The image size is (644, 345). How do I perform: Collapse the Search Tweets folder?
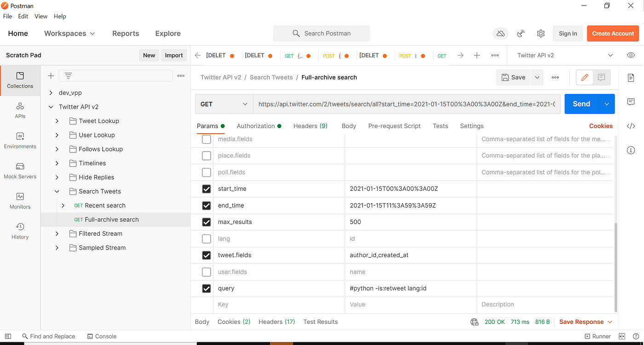57,192
